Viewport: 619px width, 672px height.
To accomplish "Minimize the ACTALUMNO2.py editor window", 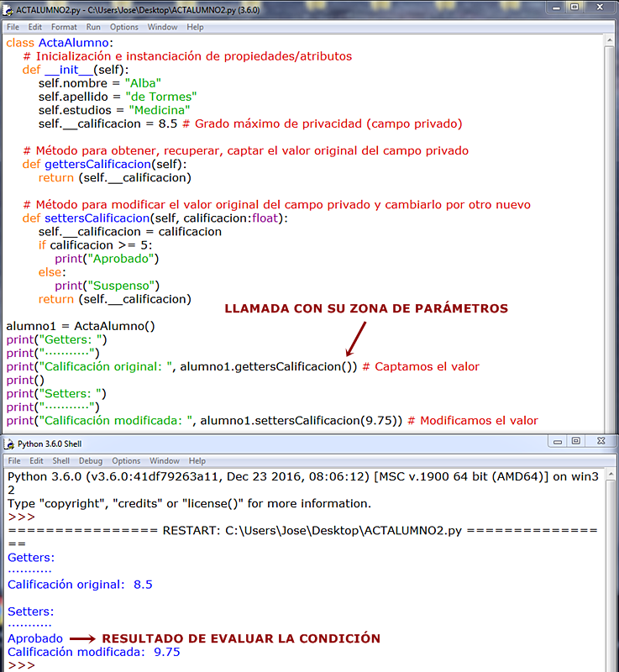I will pos(556,8).
